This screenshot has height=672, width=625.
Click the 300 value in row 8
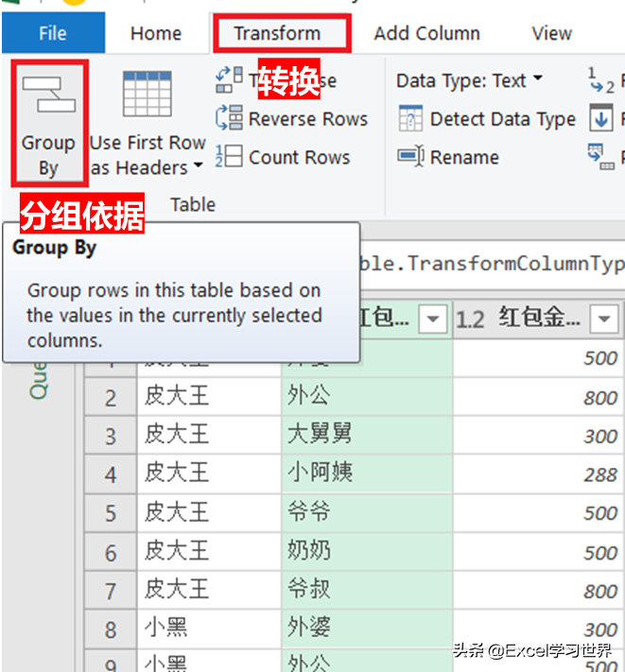[x=538, y=629]
